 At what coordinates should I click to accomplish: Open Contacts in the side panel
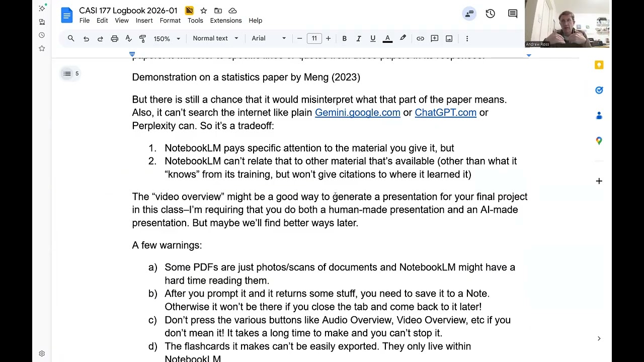[x=599, y=116]
